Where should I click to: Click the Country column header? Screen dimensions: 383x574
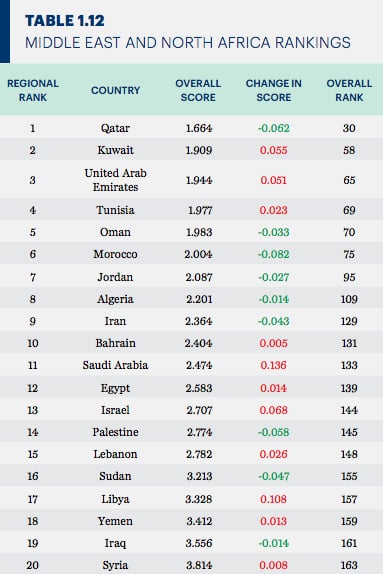[115, 90]
